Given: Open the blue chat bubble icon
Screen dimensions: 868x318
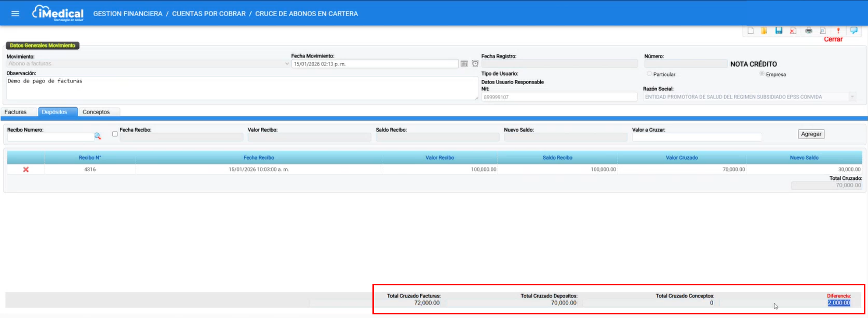Looking at the screenshot, I should [853, 31].
